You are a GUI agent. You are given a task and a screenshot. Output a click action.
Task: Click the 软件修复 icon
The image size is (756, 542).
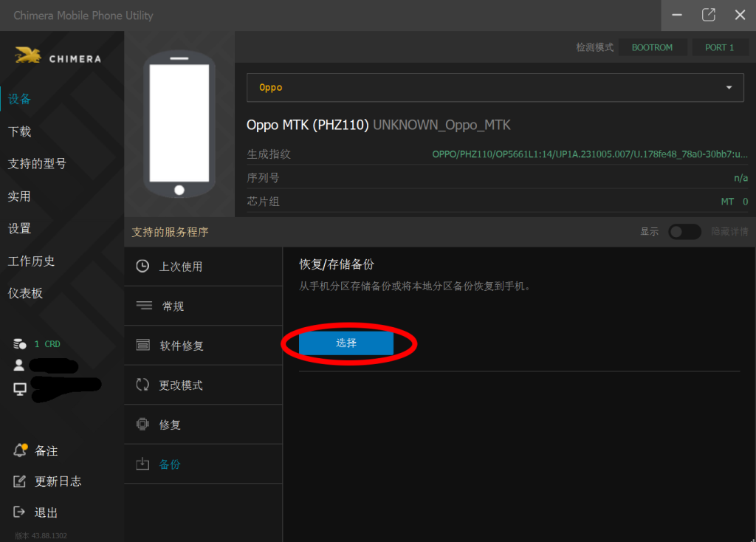(x=143, y=345)
